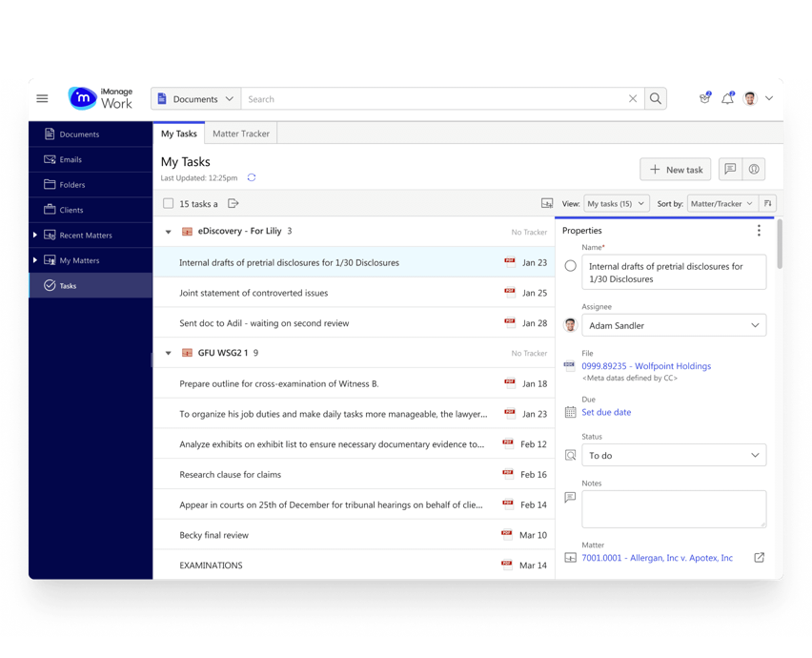Click the Properties panel scrollbar
The image size is (812, 658).
point(780,243)
